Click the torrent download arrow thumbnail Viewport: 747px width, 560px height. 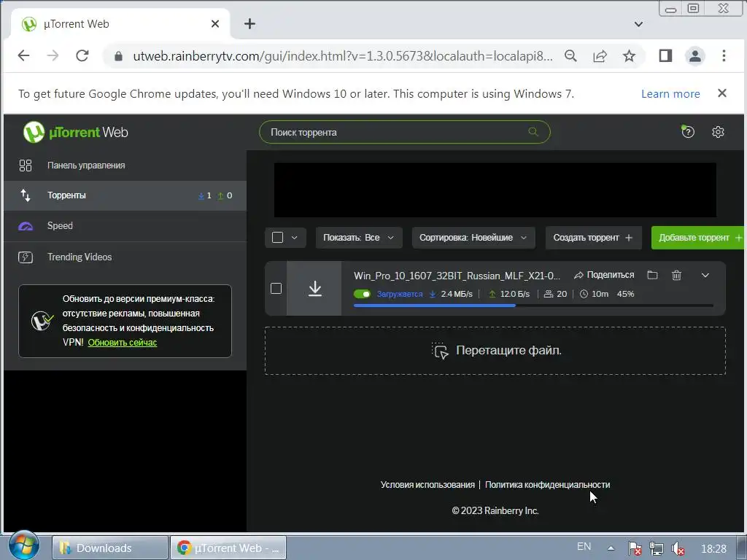[314, 289]
